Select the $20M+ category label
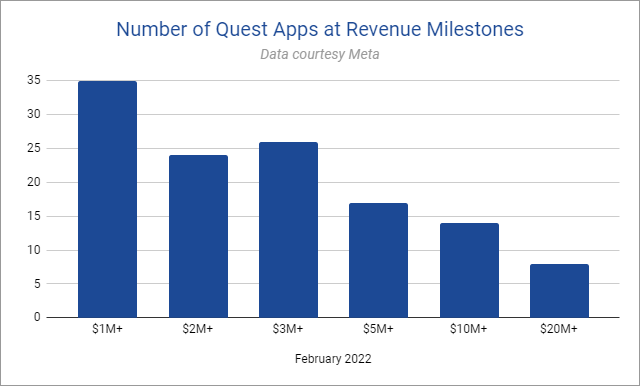This screenshot has height=386, width=640. (559, 329)
